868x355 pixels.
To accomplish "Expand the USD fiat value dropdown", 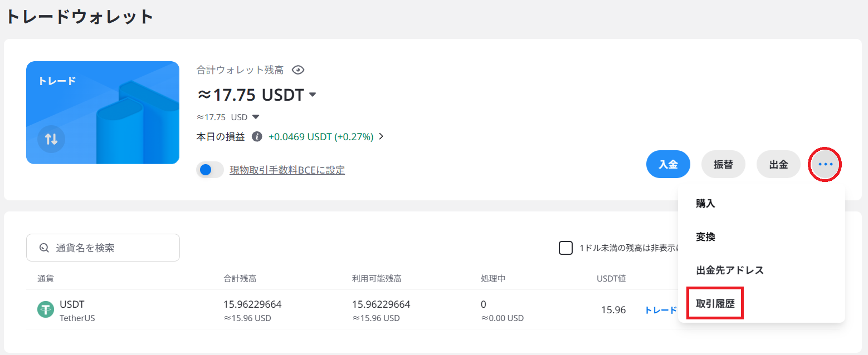I will click(x=255, y=117).
